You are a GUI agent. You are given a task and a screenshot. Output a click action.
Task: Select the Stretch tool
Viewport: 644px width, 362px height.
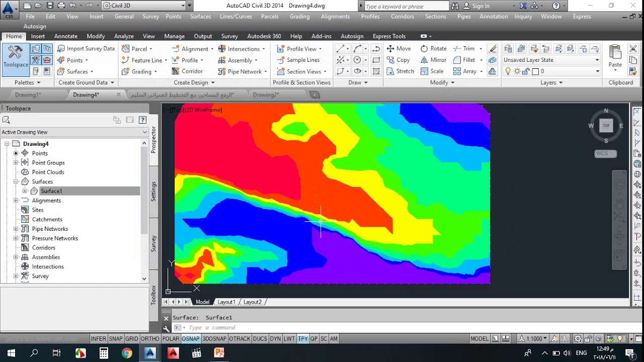tap(400, 71)
